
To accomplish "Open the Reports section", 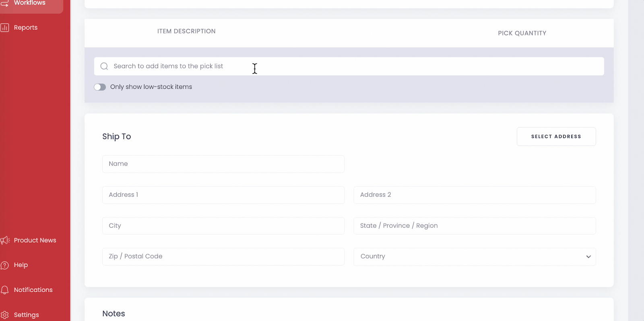I will point(26,27).
